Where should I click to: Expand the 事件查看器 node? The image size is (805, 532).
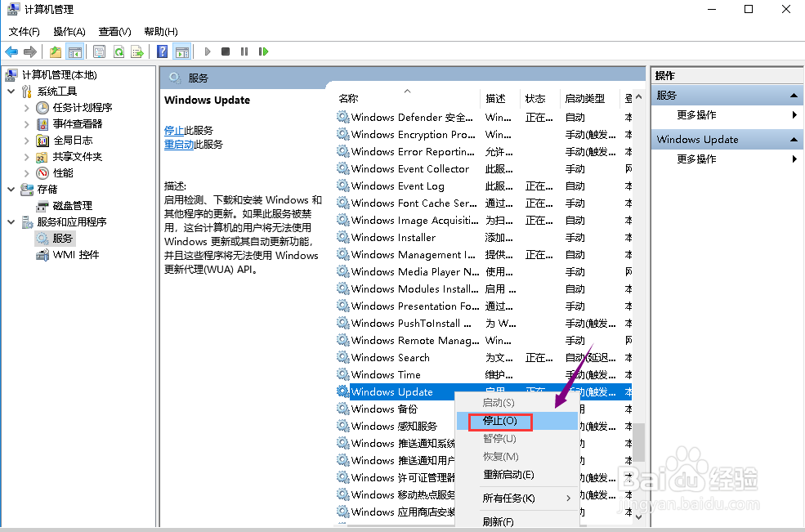(27, 124)
